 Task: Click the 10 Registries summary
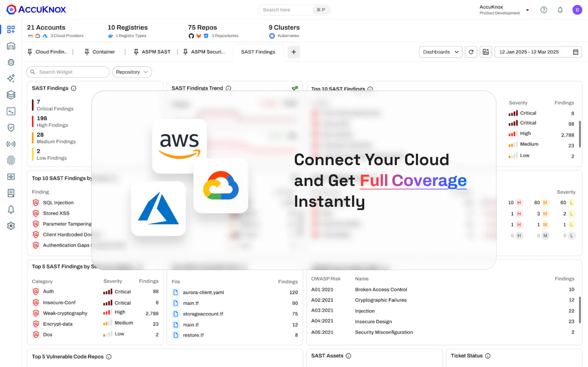point(127,31)
